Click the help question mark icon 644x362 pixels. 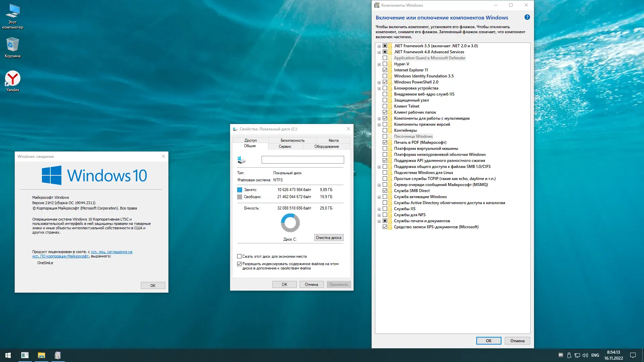[x=527, y=17]
